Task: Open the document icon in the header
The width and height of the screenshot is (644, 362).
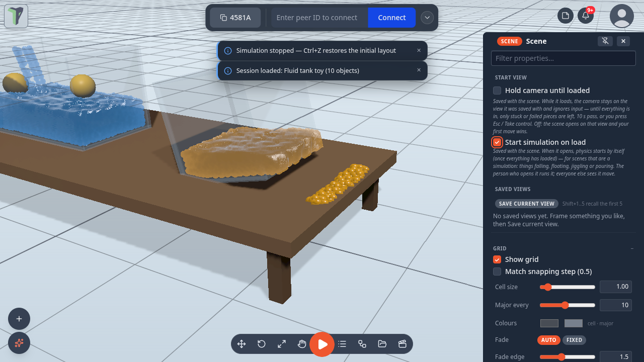Action: (x=566, y=16)
